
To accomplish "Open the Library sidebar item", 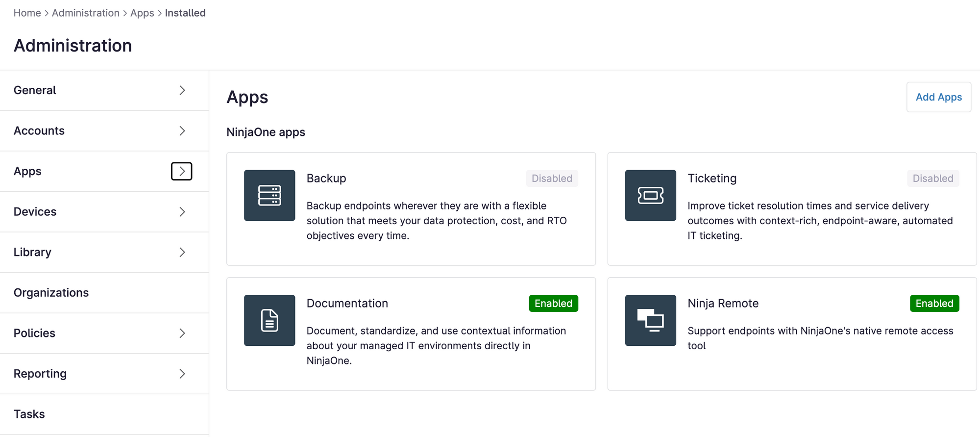I will pos(104,252).
